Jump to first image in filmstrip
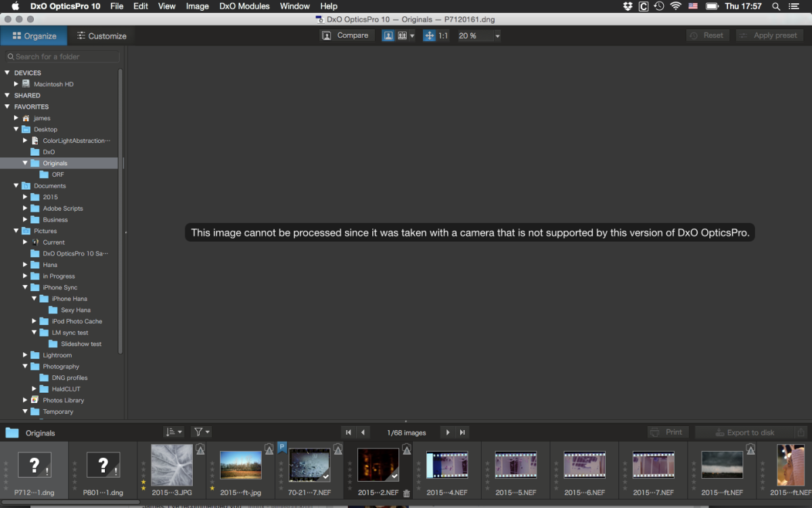This screenshot has width=812, height=508. click(348, 432)
